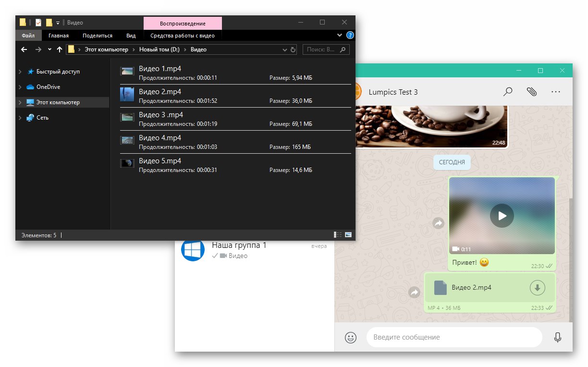Go up one folder level in Explorer
The image size is (588, 367).
point(60,49)
